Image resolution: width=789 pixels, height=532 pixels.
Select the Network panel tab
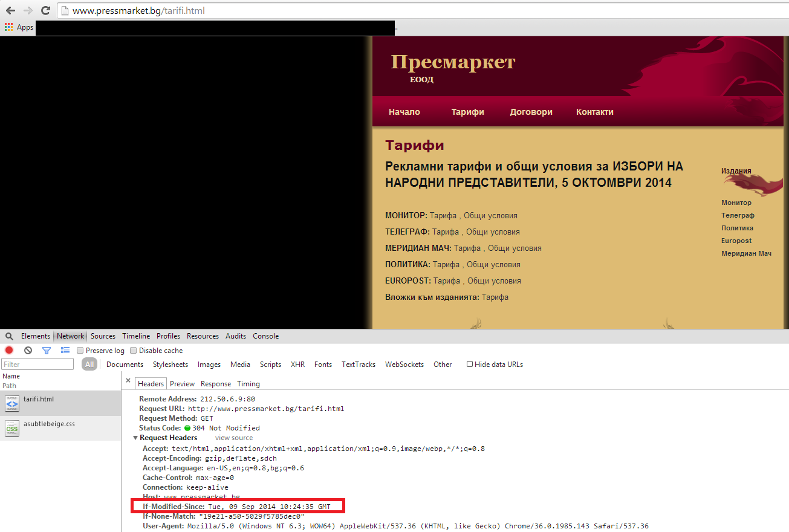(x=71, y=336)
